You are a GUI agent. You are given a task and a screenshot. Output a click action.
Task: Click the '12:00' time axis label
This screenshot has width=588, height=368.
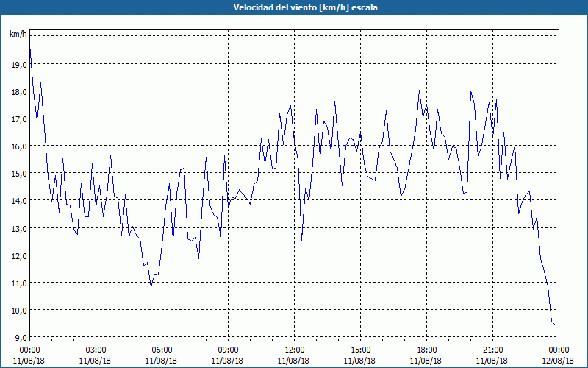tap(295, 350)
